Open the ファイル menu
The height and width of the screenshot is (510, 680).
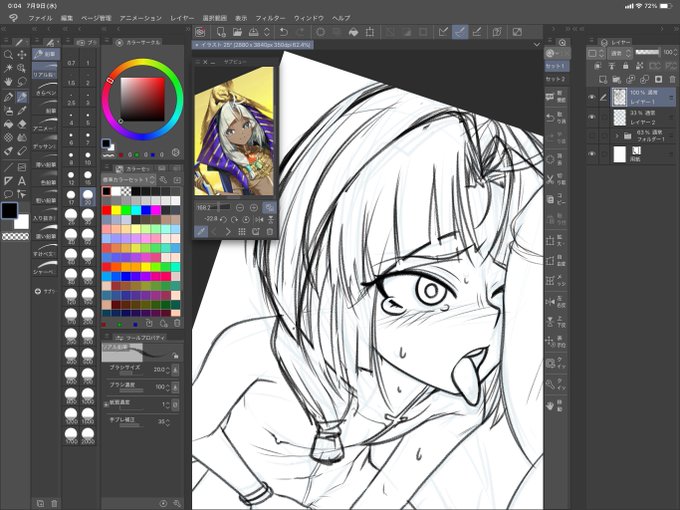40,18
